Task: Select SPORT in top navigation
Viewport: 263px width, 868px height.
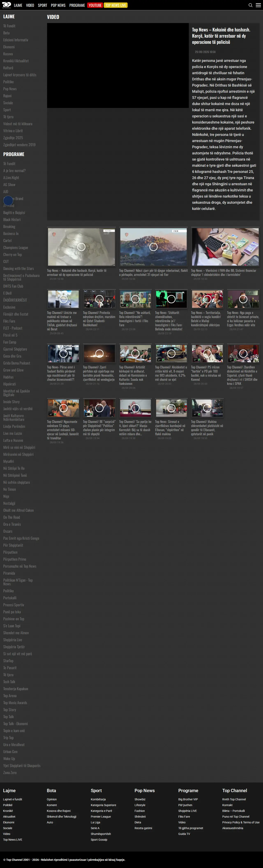Action: click(x=43, y=5)
